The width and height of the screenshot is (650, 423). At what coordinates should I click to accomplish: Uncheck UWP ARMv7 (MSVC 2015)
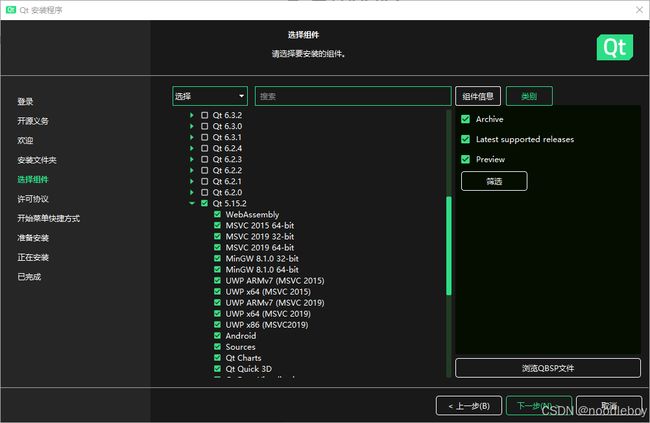click(x=217, y=281)
